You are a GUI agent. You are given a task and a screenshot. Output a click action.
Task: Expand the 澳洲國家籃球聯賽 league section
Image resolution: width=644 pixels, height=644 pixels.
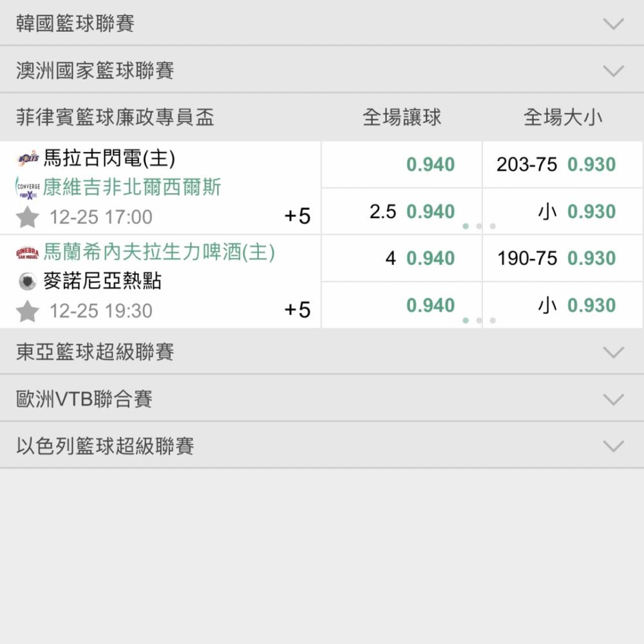tap(614, 71)
